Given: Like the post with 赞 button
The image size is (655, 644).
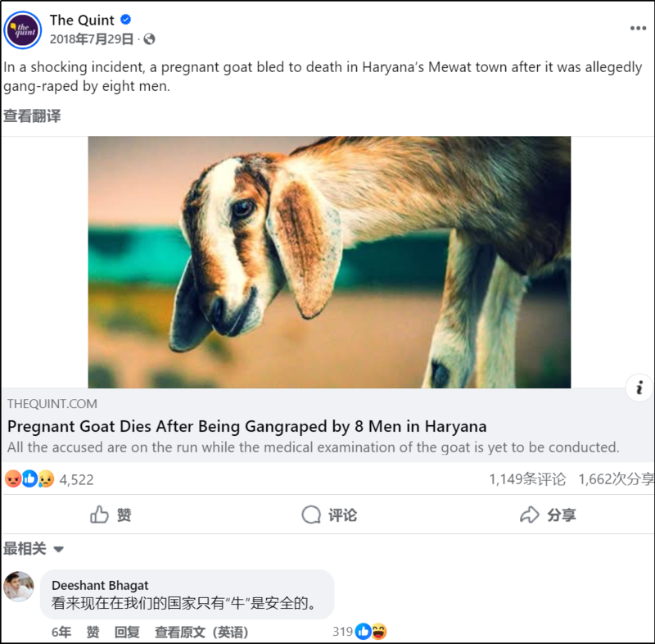Looking at the screenshot, I should (x=111, y=515).
